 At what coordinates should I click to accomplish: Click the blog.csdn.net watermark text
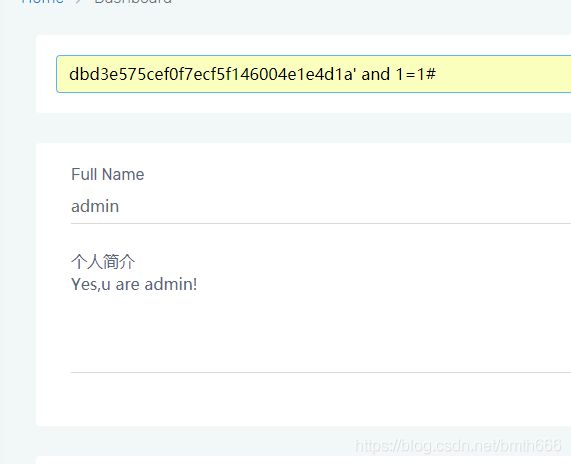pos(458,445)
